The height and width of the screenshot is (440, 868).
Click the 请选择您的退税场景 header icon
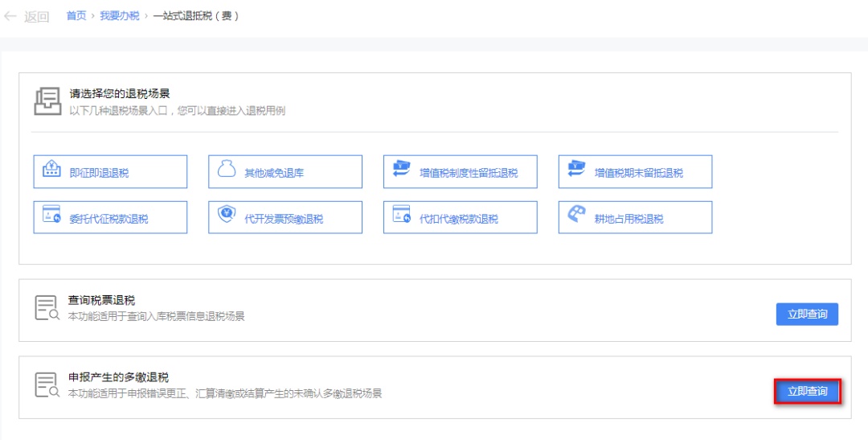click(47, 102)
